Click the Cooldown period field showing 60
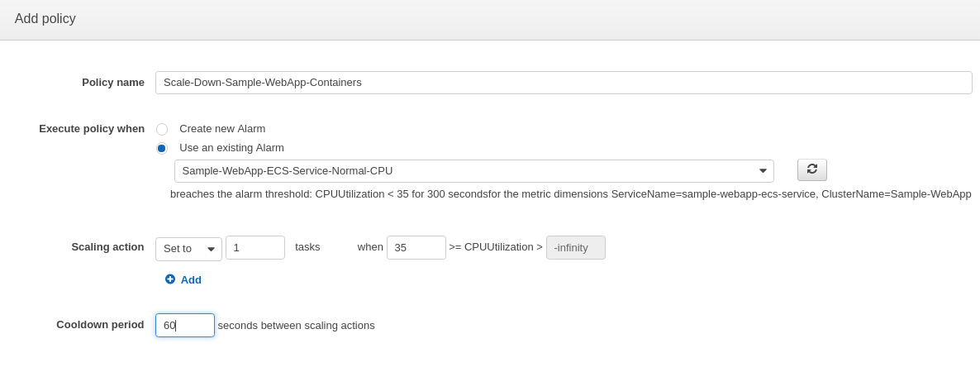Viewport: 980px width, 372px height. [x=185, y=325]
